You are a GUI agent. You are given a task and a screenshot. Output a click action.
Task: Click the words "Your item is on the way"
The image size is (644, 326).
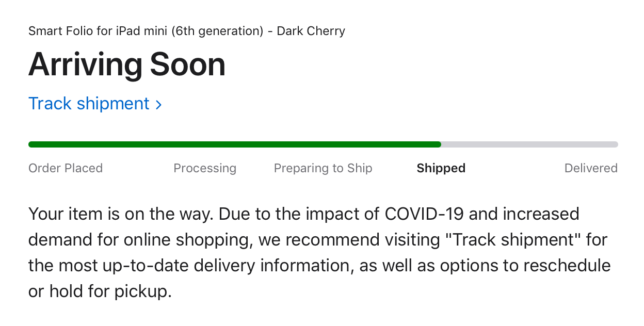coord(120,214)
